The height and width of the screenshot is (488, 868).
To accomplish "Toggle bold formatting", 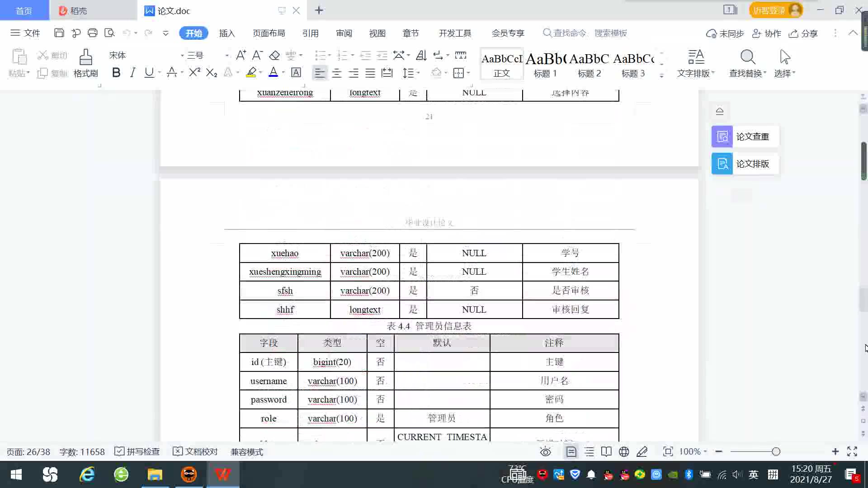I will coord(116,73).
